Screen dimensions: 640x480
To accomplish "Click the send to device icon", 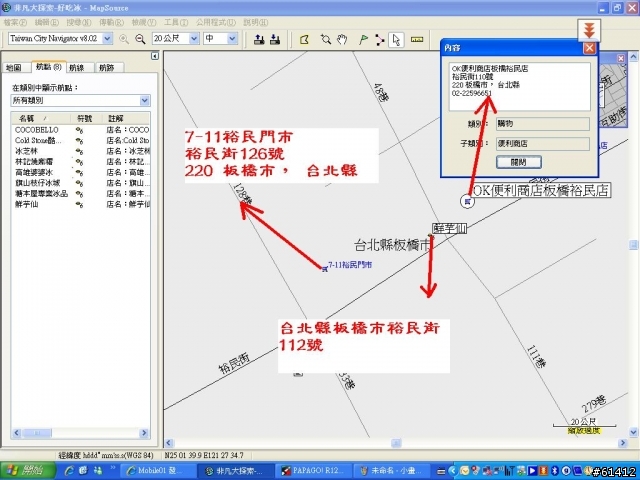I will coord(259,39).
